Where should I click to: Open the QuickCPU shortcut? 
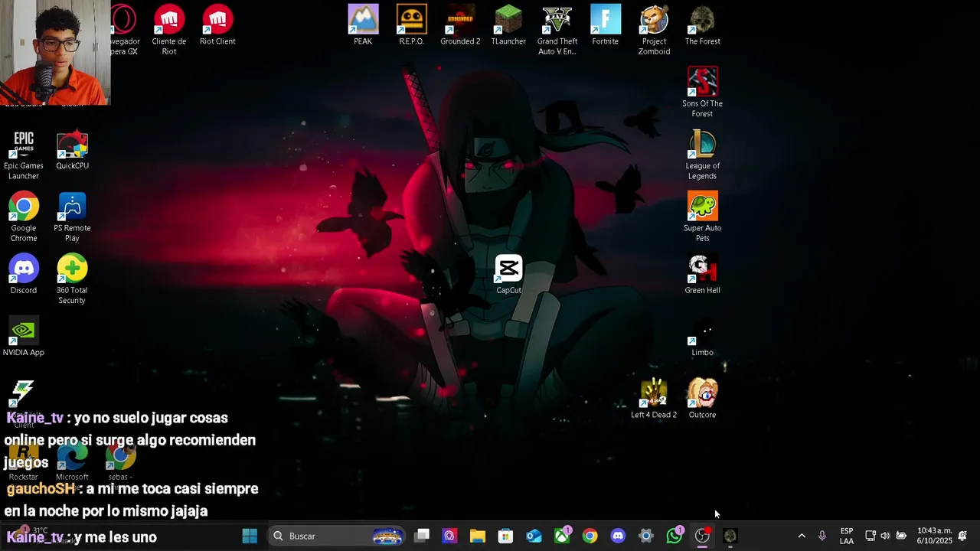(x=72, y=150)
